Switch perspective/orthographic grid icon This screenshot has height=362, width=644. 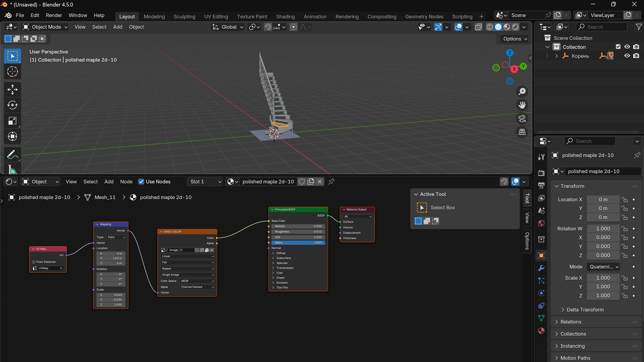pos(522,132)
